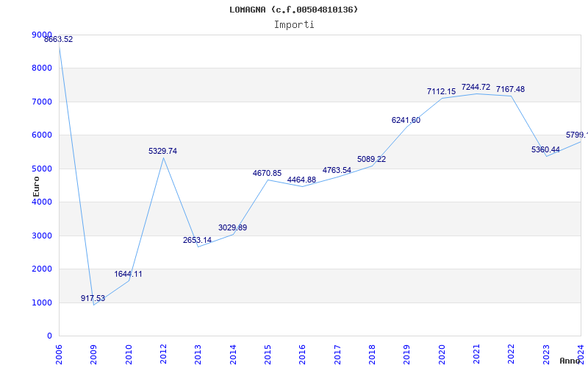The width and height of the screenshot is (588, 368).
Task: Click the 7112.15 value label
Action: (442, 91)
